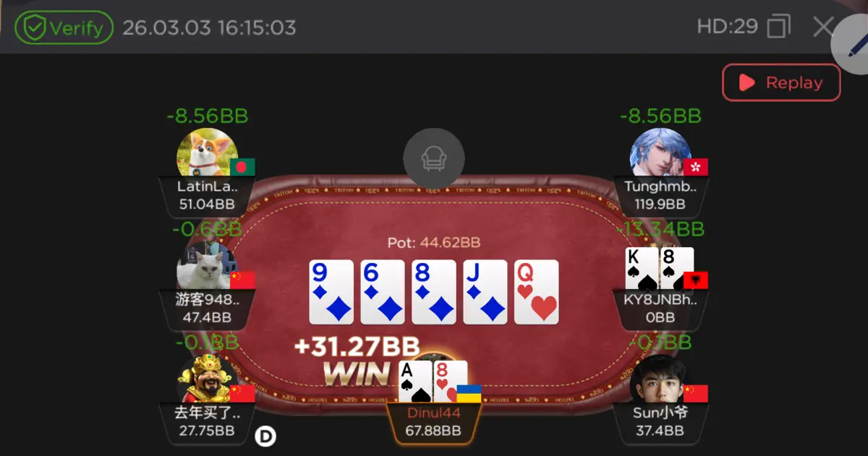Open the hand Replay button
Screen dimensions: 868x456
(x=781, y=82)
